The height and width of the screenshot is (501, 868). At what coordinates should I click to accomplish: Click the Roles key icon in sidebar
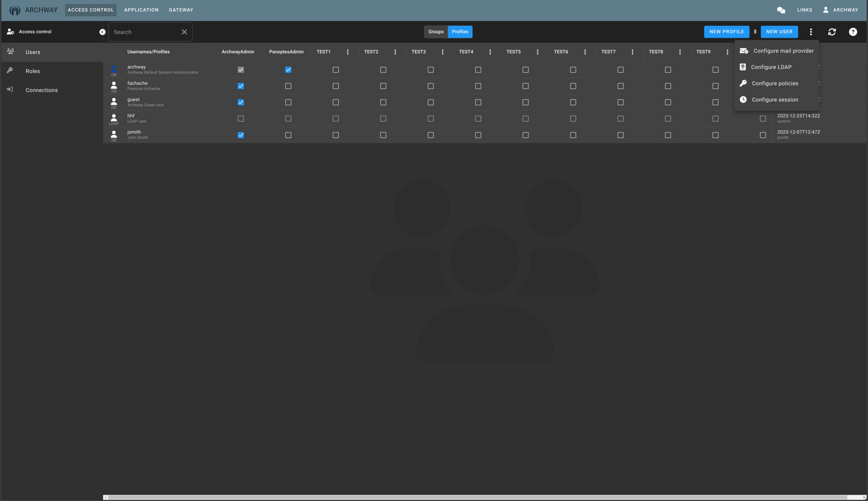tap(9, 71)
